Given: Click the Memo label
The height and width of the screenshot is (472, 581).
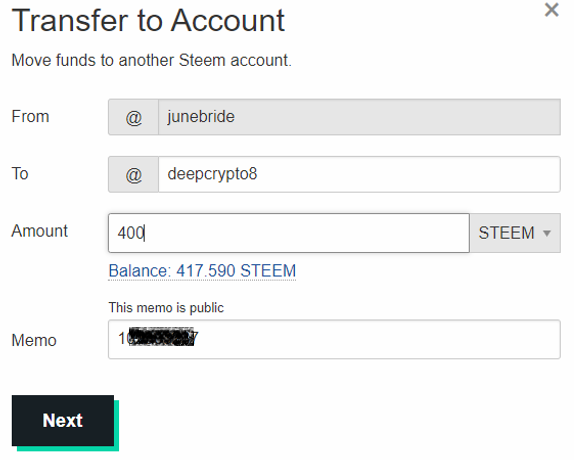Looking at the screenshot, I should click(34, 340).
